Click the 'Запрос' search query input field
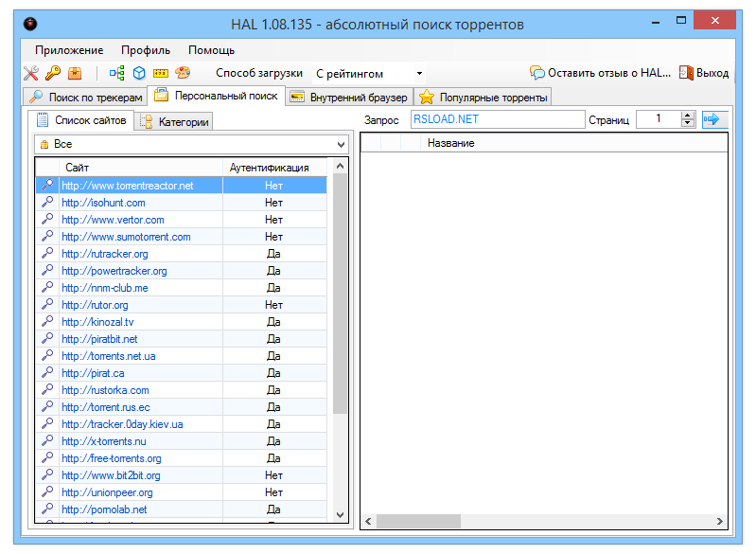This screenshot has width=756, height=554. 498,119
